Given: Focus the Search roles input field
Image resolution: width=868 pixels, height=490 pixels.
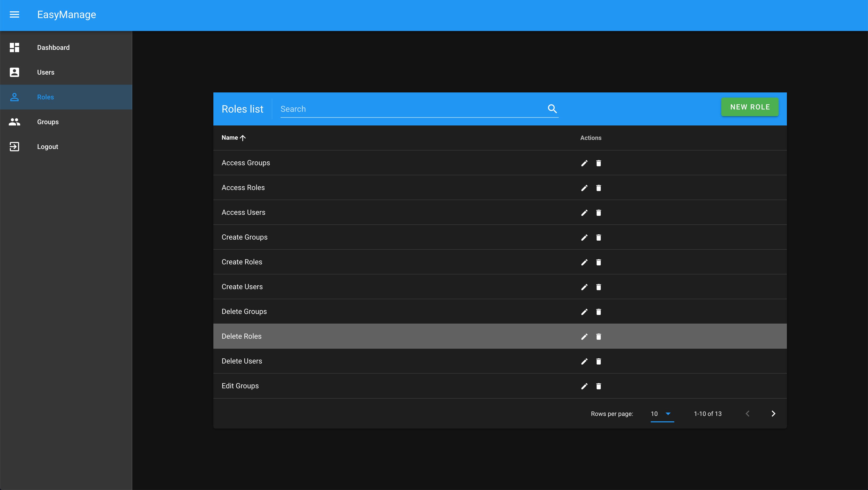Looking at the screenshot, I should tap(411, 109).
